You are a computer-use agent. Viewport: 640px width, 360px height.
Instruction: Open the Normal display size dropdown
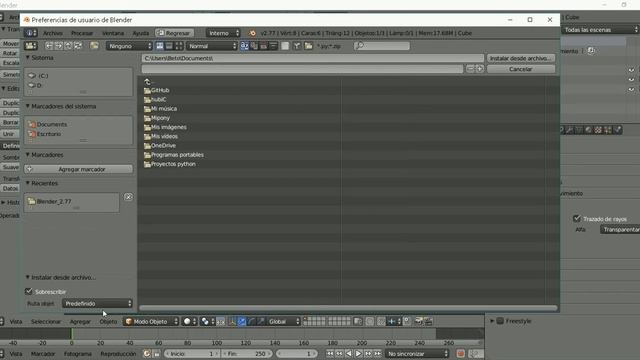(211, 46)
